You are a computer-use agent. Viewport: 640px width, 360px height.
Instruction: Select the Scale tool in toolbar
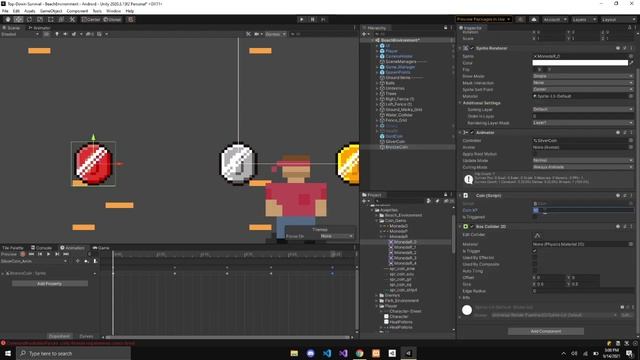click(40, 19)
